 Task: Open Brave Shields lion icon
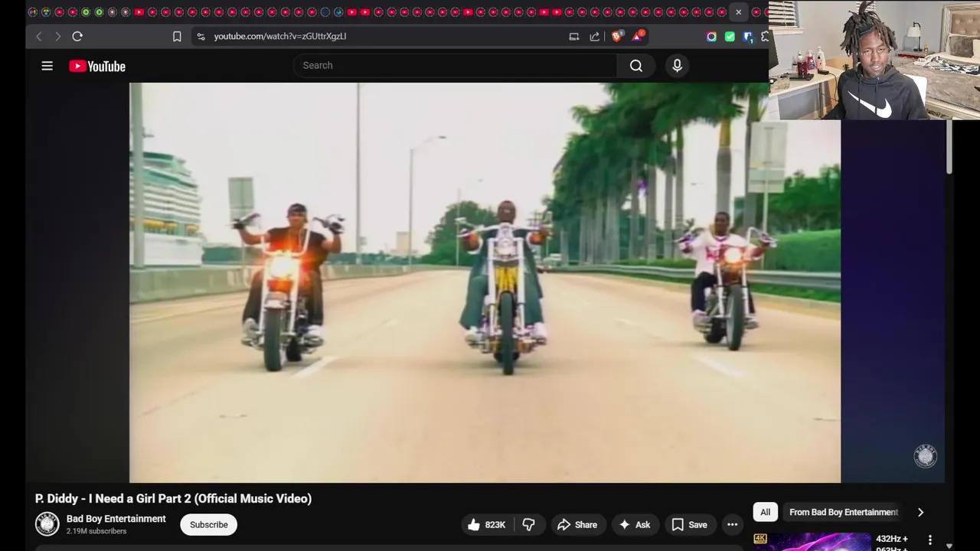coord(617,36)
